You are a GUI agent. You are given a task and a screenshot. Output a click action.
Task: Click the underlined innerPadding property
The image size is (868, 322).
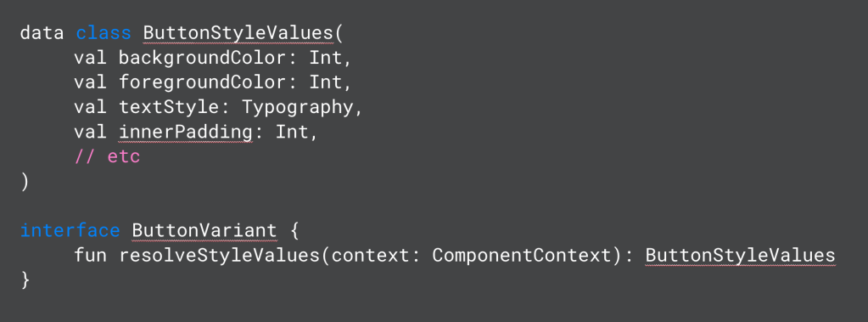tap(186, 133)
